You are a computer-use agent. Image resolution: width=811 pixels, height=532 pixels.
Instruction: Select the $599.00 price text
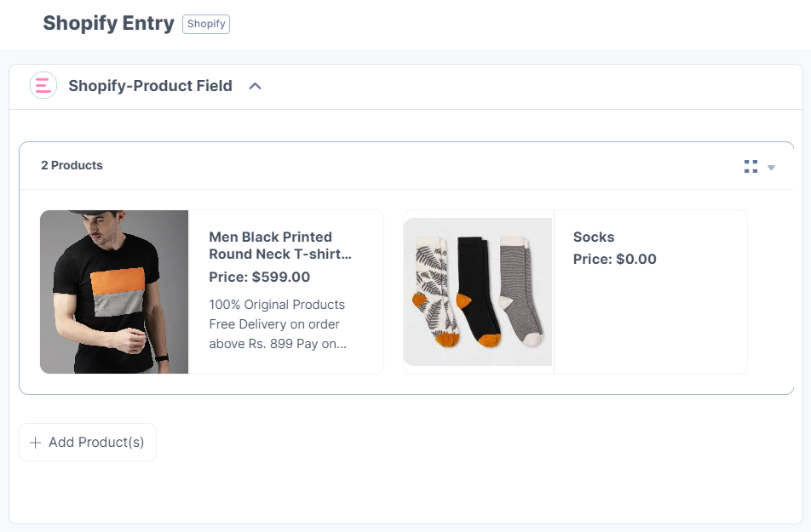click(x=281, y=277)
